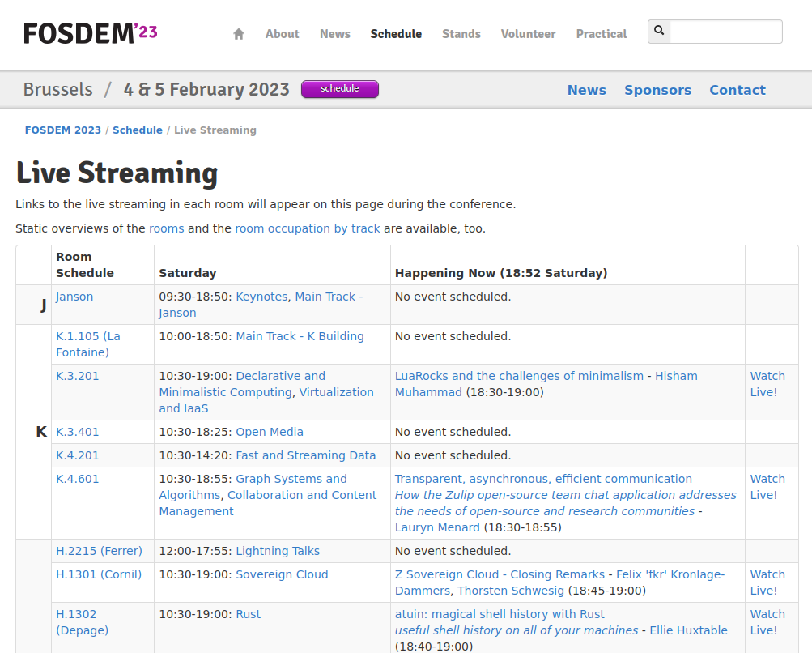Click the Room Schedule column header
The height and width of the screenshot is (653, 812).
point(84,265)
